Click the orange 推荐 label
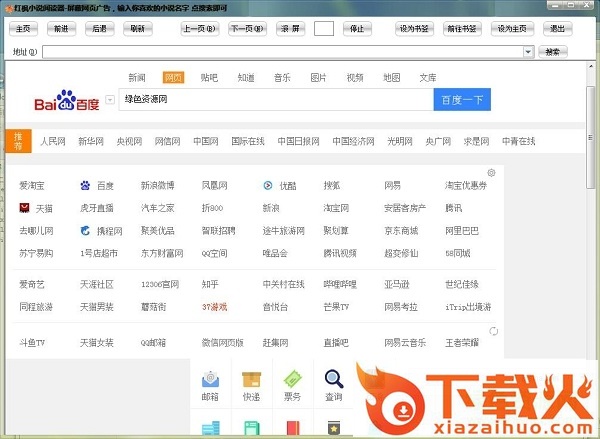This screenshot has height=439, width=600. (18, 141)
